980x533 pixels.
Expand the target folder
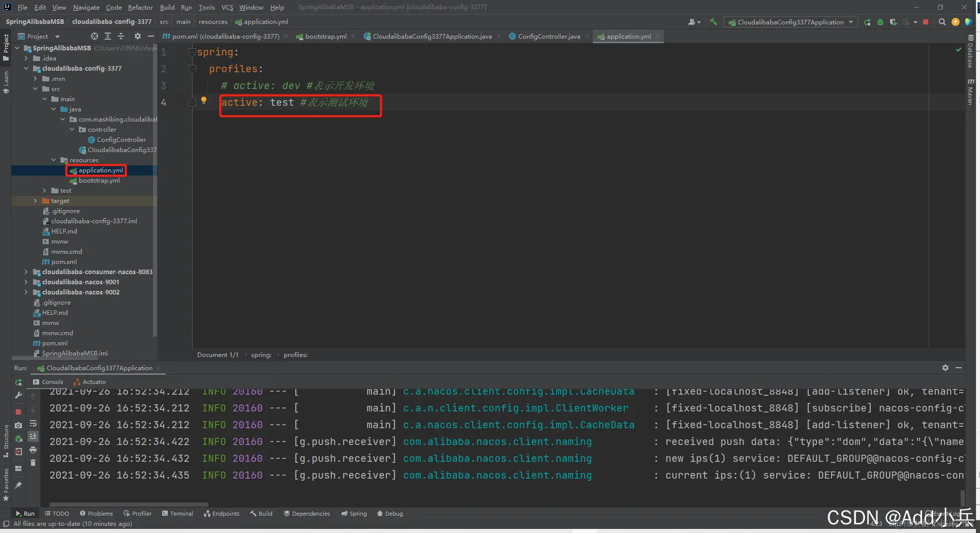pyautogui.click(x=35, y=200)
